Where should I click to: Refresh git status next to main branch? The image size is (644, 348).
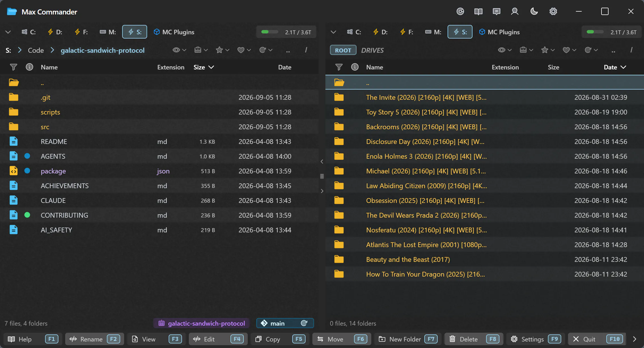[304, 323]
